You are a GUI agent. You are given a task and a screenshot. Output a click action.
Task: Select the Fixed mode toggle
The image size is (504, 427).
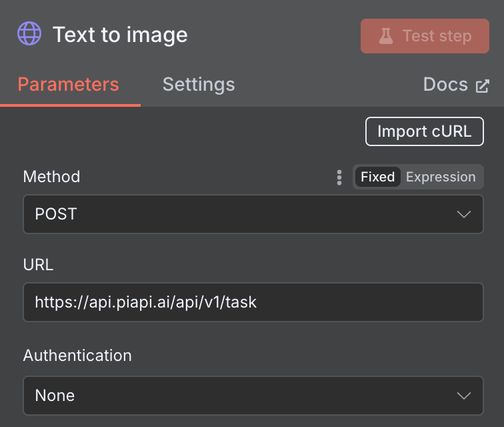[377, 177]
